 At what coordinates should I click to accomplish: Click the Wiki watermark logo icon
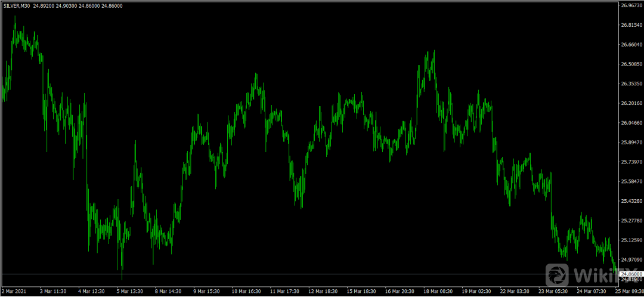tap(558, 275)
